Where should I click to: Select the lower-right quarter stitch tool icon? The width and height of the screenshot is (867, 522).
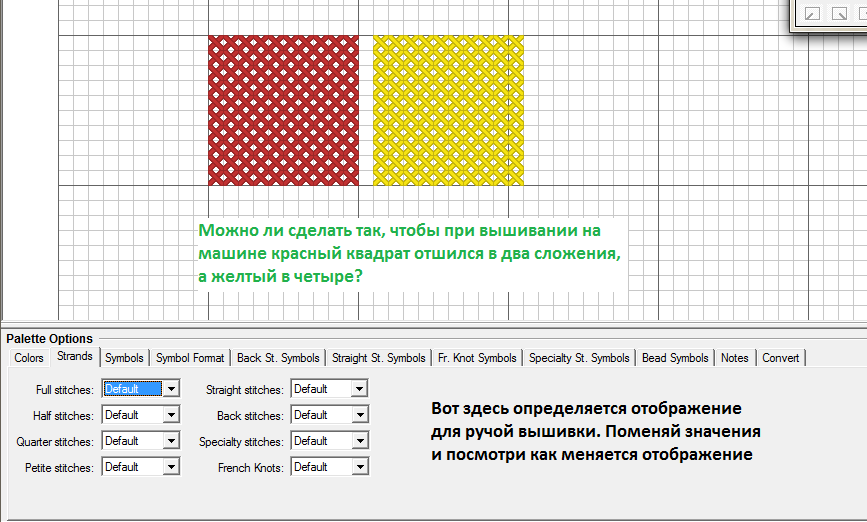click(839, 13)
